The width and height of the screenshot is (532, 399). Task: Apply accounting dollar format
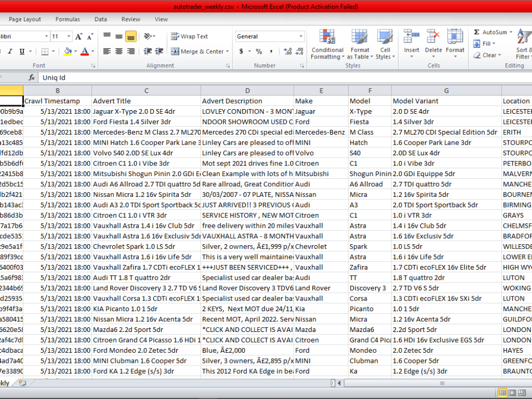[x=241, y=51]
